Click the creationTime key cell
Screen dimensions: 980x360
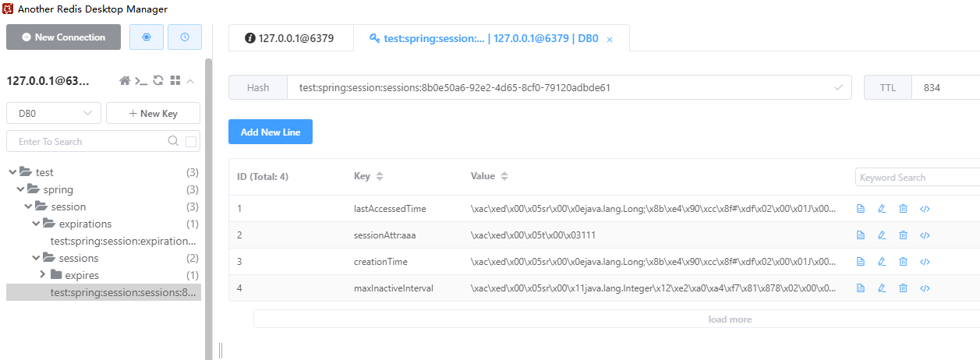point(380,262)
